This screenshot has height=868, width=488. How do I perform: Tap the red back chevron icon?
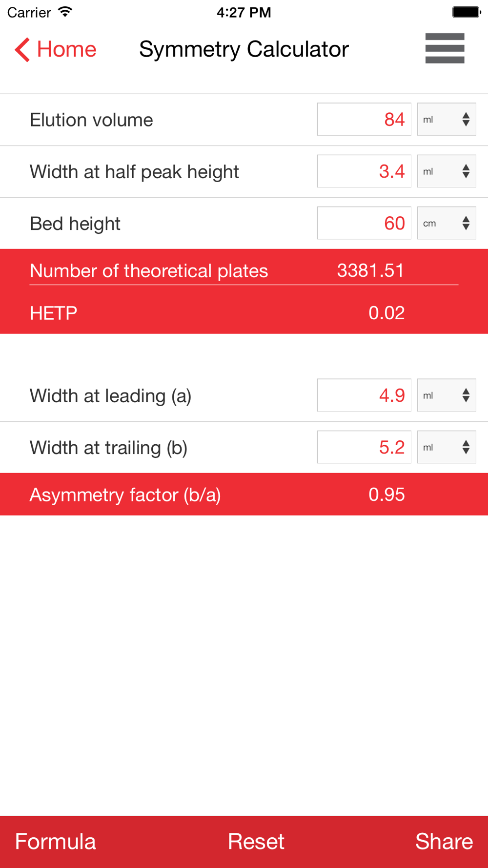(22, 49)
